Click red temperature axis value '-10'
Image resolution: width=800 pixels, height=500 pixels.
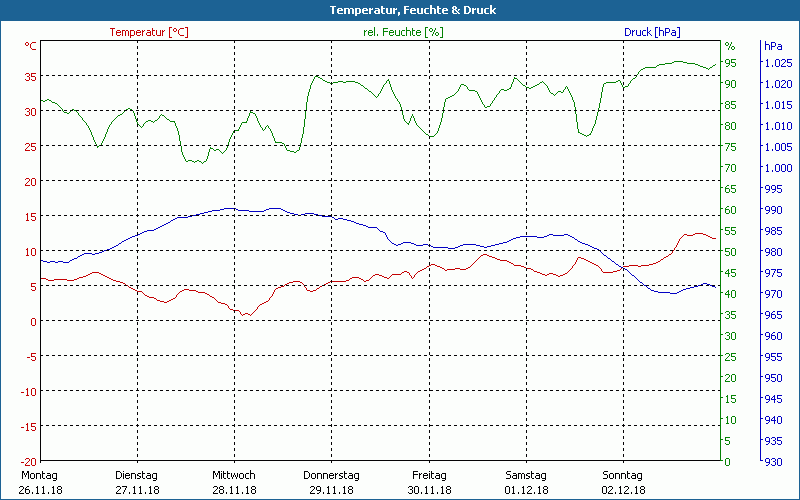click(29, 392)
